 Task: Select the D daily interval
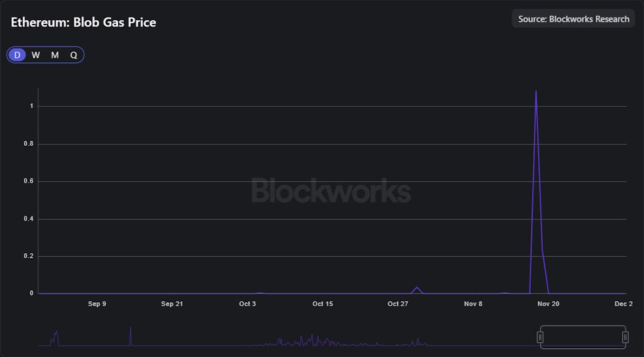17,55
